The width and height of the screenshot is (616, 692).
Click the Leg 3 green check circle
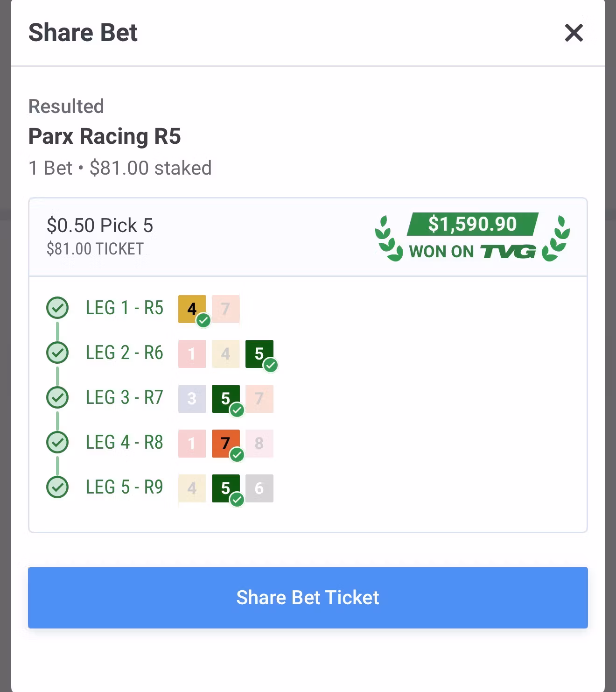click(x=57, y=397)
